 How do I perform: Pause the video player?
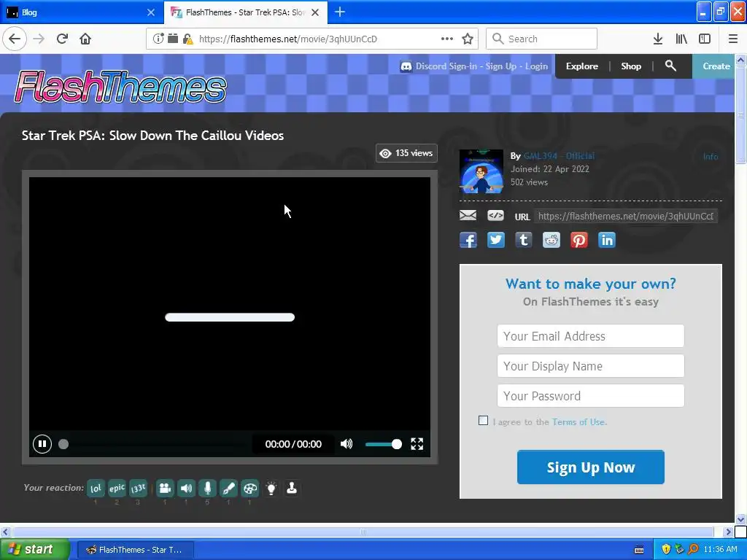[x=42, y=444]
